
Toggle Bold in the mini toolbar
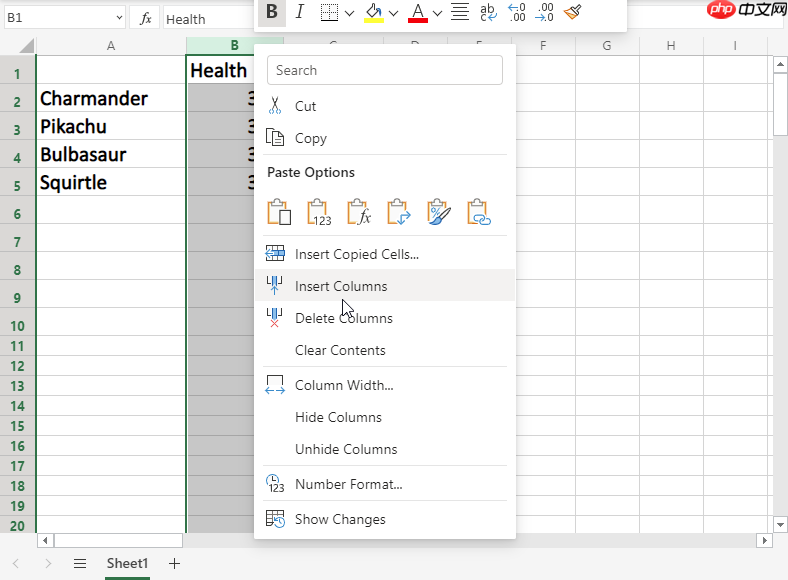pyautogui.click(x=272, y=12)
